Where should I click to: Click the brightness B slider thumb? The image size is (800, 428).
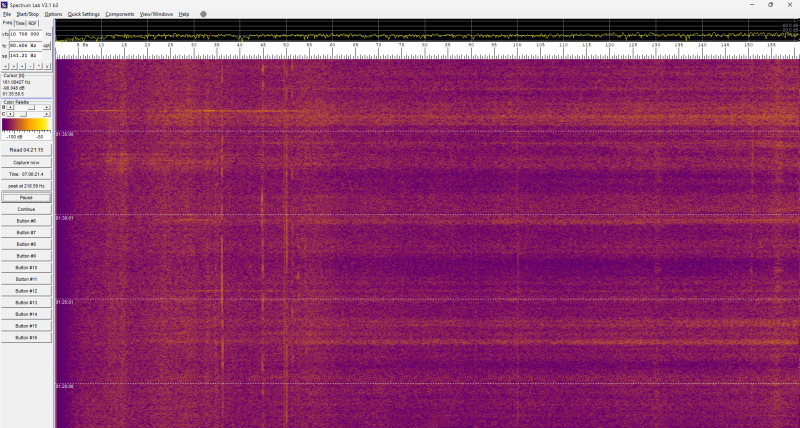pyautogui.click(x=32, y=108)
